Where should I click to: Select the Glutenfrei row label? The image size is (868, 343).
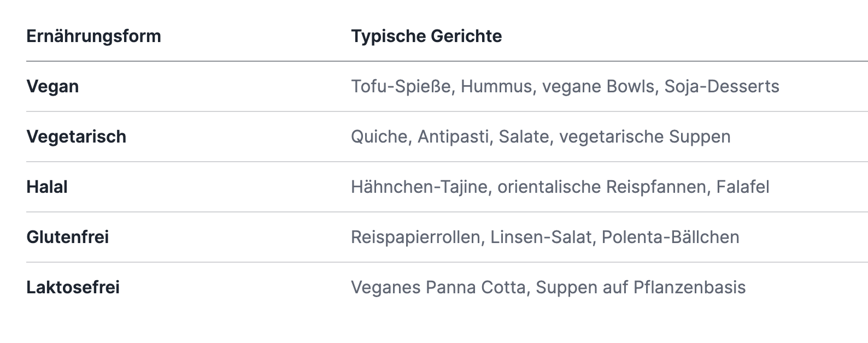[x=67, y=237]
